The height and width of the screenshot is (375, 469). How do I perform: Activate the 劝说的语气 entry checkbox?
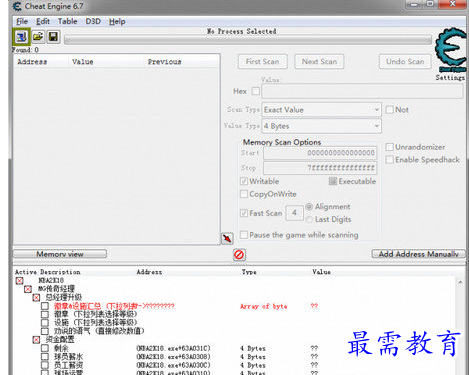[45, 331]
